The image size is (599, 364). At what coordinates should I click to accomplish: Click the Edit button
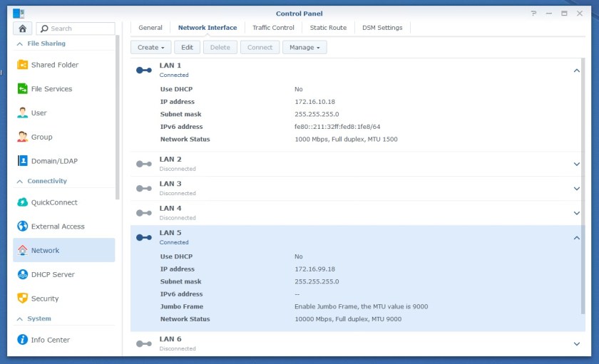pos(187,48)
